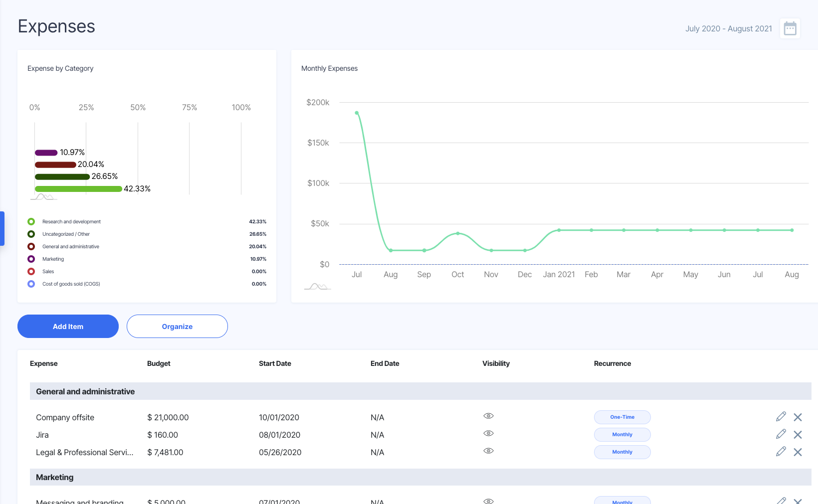Select the Marketing section header
Image resolution: width=818 pixels, height=504 pixels.
click(54, 477)
